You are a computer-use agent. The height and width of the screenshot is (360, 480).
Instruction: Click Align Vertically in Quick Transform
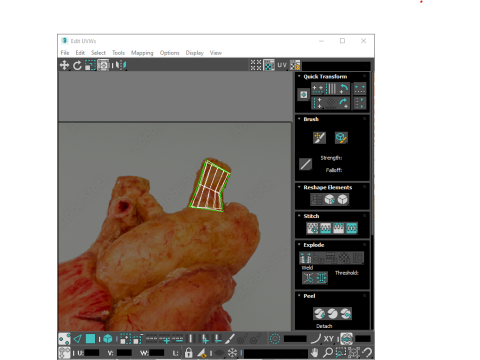pyautogui.click(x=318, y=103)
